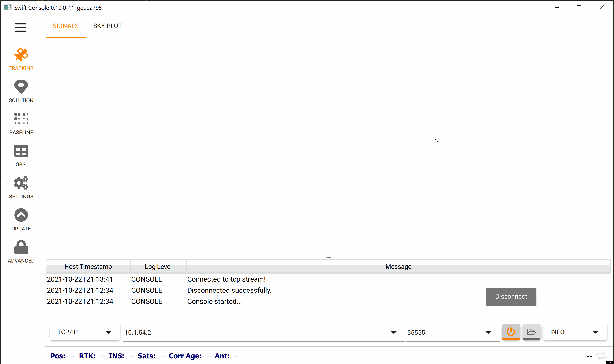Open the hamburger menu
The image size is (614, 364).
click(x=21, y=27)
